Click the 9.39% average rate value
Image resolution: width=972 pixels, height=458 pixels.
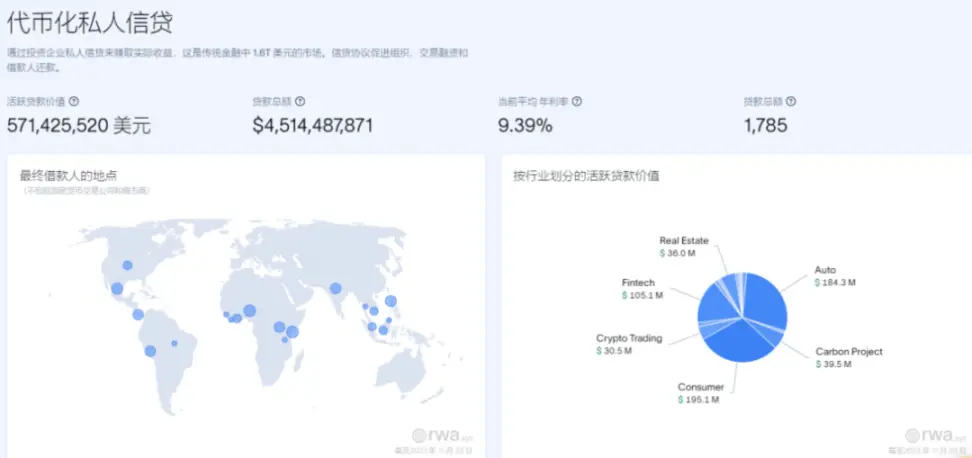point(525,126)
